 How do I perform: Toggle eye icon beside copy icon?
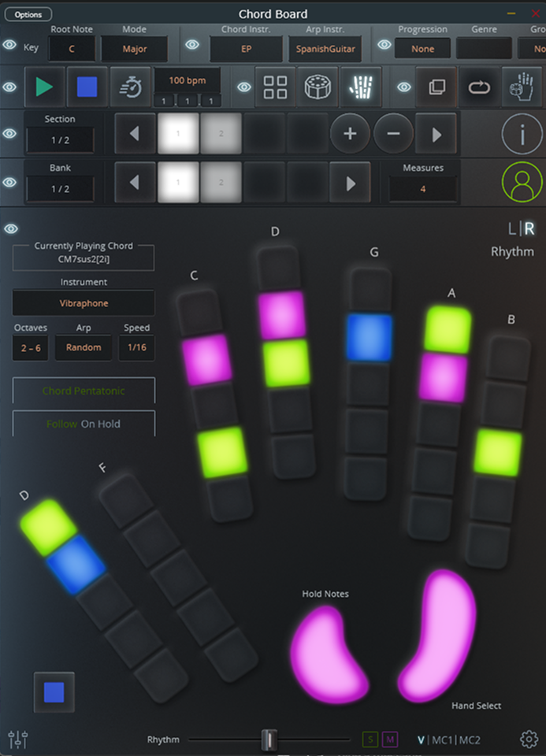[404, 87]
